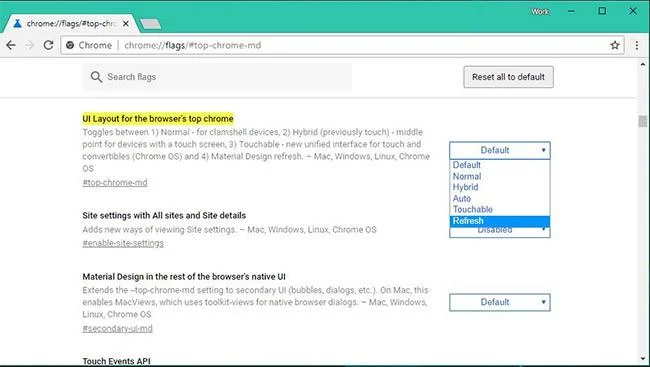The image size is (650, 367).
Task: Click the flask icon on the flags tab
Action: 17,24
